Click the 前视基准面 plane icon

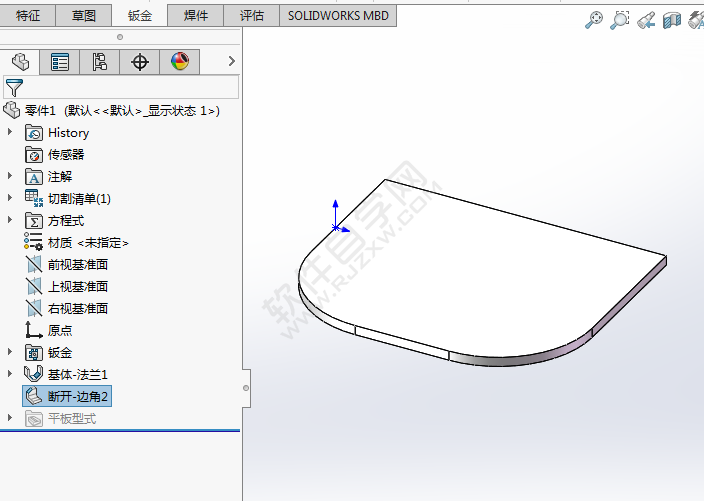coord(34,264)
